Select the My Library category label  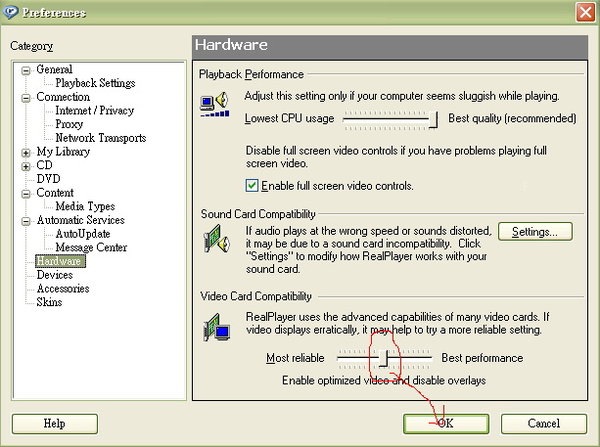pos(63,152)
